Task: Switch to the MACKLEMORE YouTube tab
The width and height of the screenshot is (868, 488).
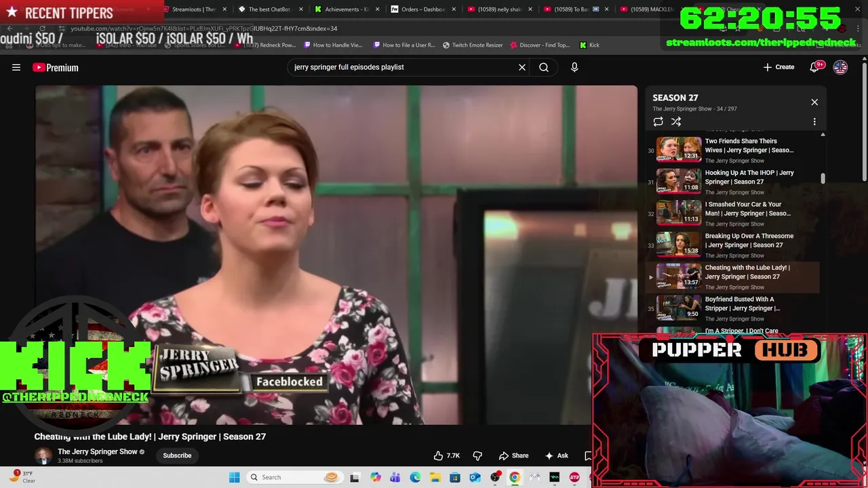Action: pyautogui.click(x=651, y=9)
